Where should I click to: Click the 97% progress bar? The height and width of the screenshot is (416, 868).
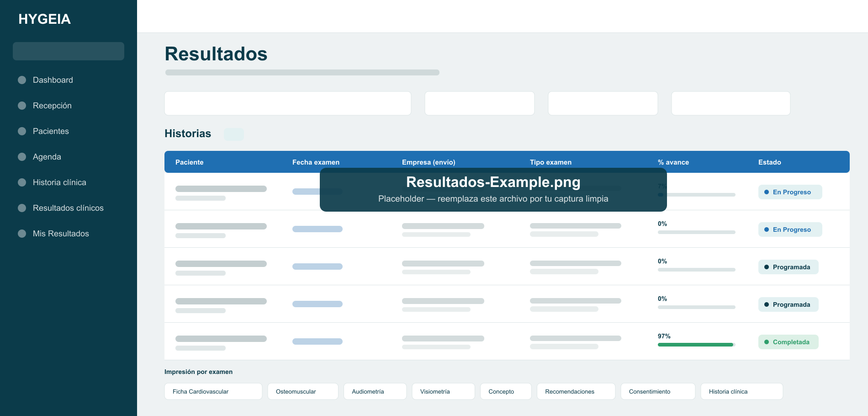tap(697, 345)
